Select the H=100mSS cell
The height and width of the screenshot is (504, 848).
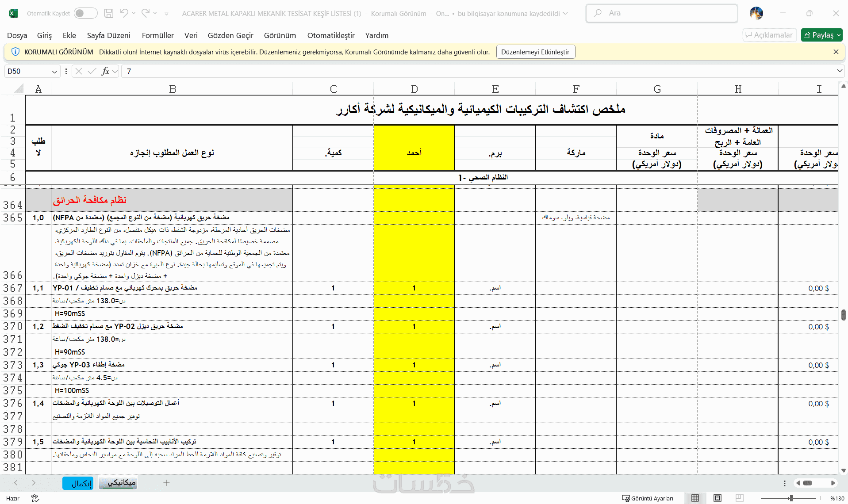pos(172,391)
